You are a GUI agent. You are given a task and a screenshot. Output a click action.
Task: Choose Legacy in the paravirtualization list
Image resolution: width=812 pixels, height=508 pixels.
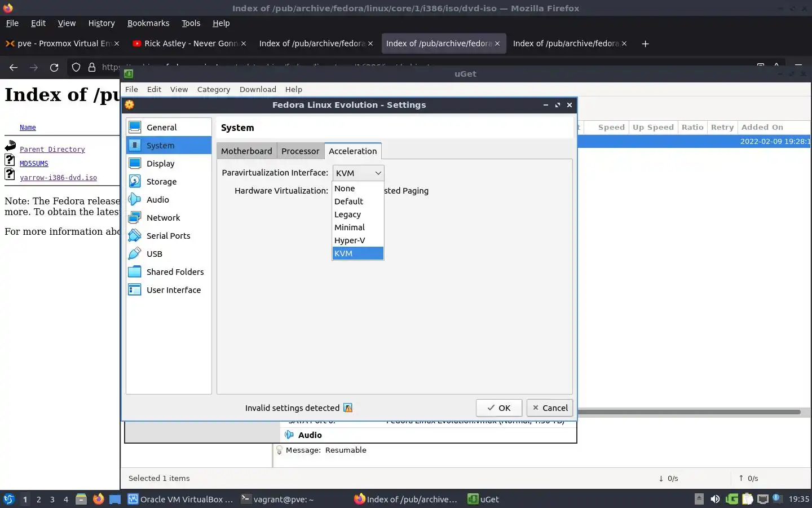click(358, 214)
